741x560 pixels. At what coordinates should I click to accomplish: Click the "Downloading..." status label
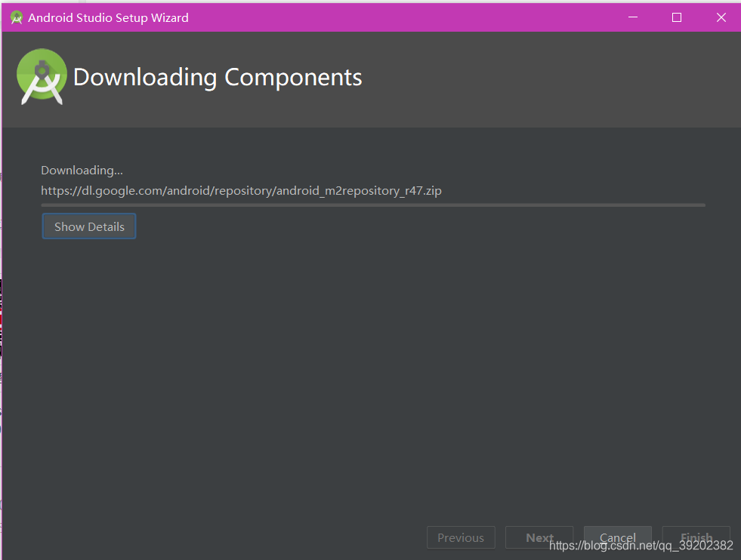[x=82, y=170]
